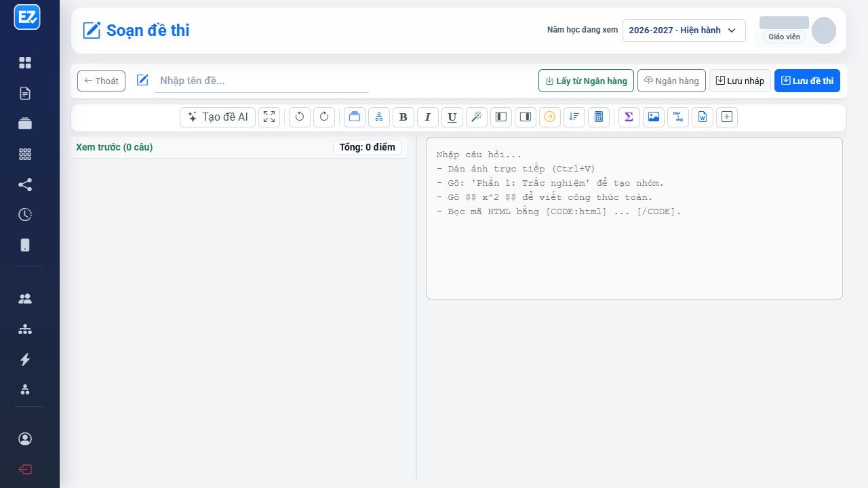Toggle the left panel layout
Image resolution: width=868 pixels, height=488 pixels.
(x=501, y=117)
